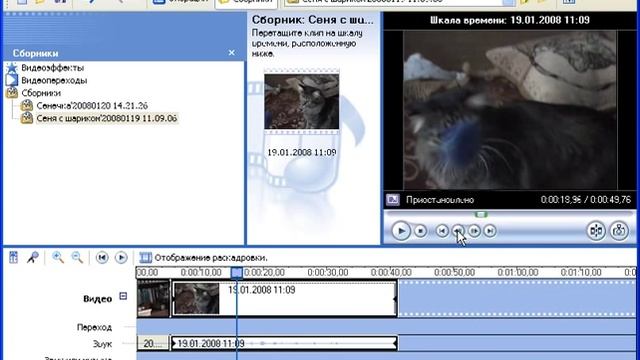The width and height of the screenshot is (640, 360).
Task: Click the 0:01:00,00 mark on the ruler
Action: [518, 272]
